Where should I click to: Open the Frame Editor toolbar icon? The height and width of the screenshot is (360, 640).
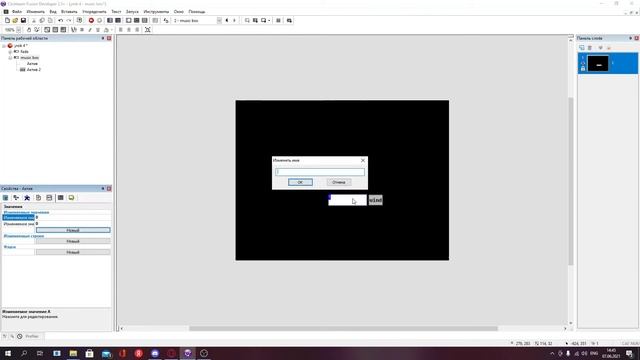[129, 20]
